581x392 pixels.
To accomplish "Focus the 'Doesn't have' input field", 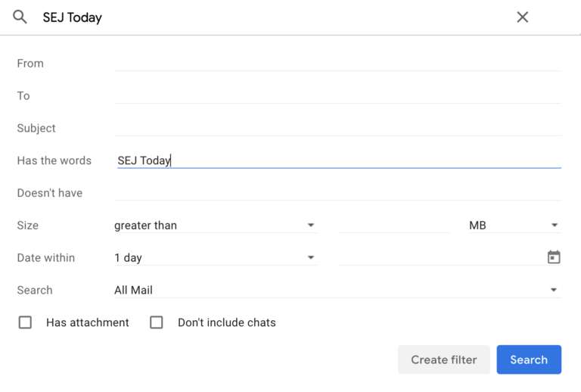I will tap(337, 193).
